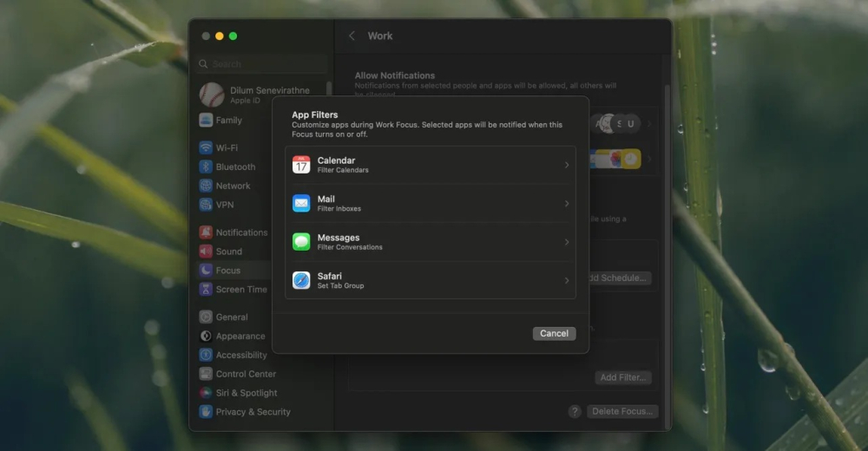
Task: Go back from the Work focus page
Action: pyautogui.click(x=352, y=36)
